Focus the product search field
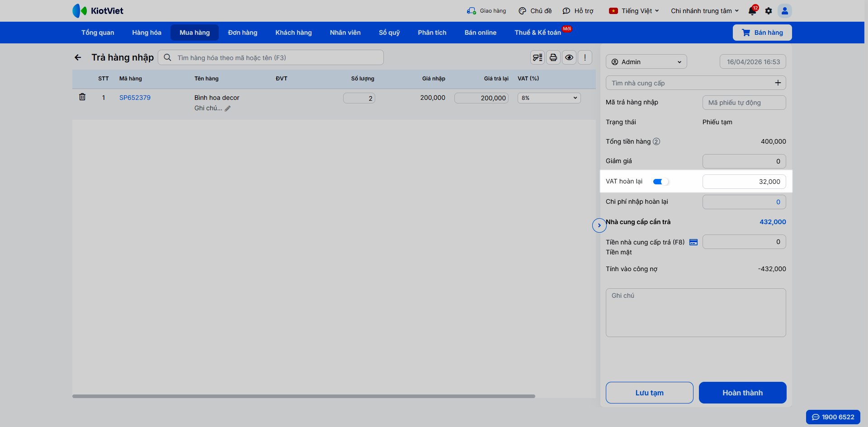This screenshot has height=427, width=868. pyautogui.click(x=271, y=57)
